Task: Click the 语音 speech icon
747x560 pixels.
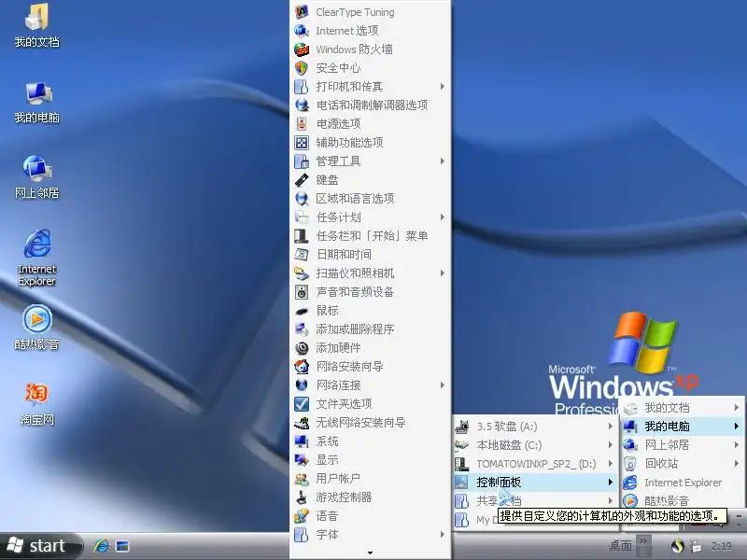Action: [x=302, y=516]
